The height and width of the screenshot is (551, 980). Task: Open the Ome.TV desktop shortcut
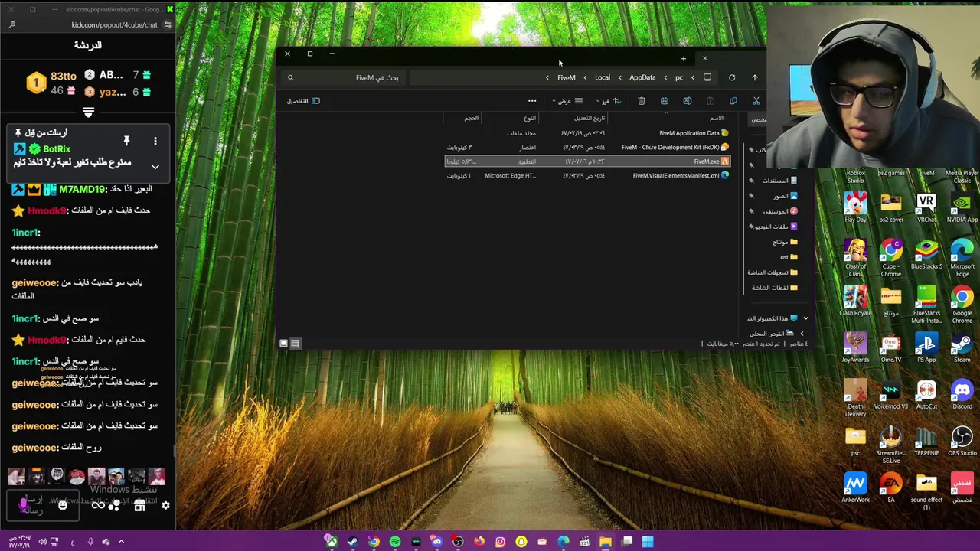pyautogui.click(x=891, y=349)
